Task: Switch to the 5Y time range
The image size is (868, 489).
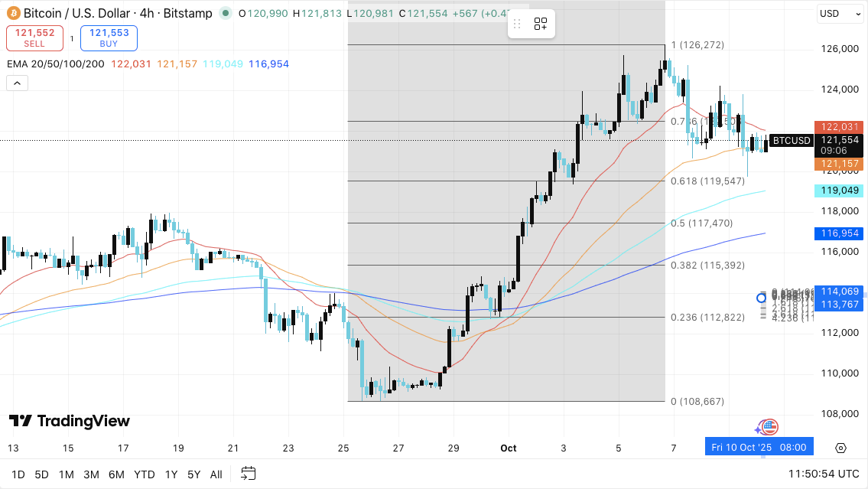Action: click(194, 474)
